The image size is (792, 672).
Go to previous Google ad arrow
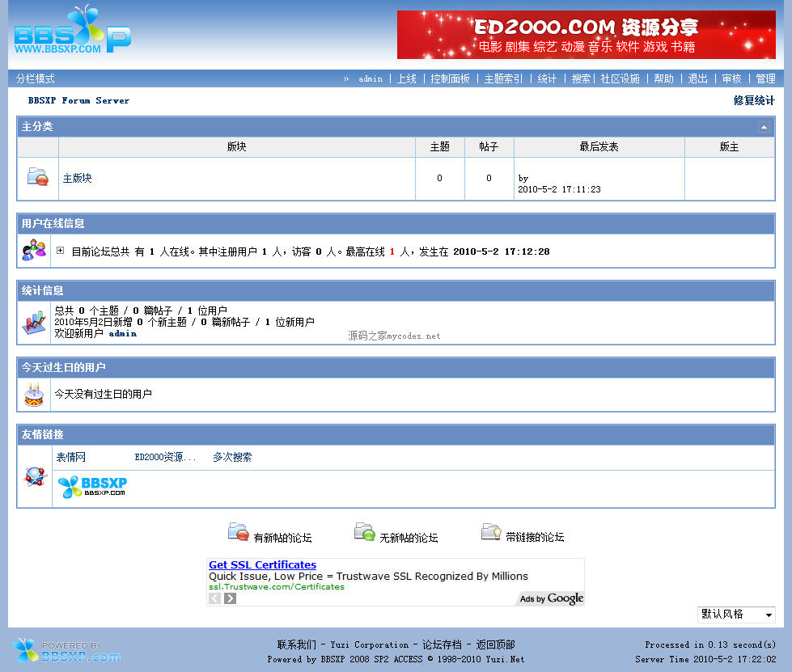214,598
